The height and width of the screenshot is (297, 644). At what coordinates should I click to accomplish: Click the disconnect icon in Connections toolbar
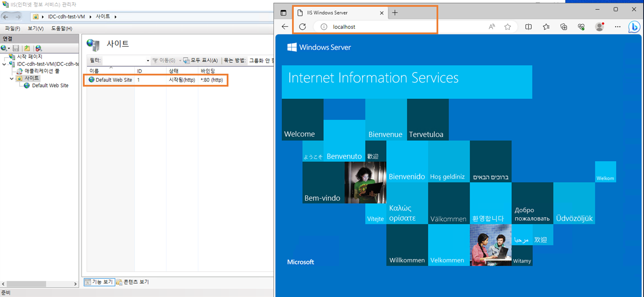[39, 48]
